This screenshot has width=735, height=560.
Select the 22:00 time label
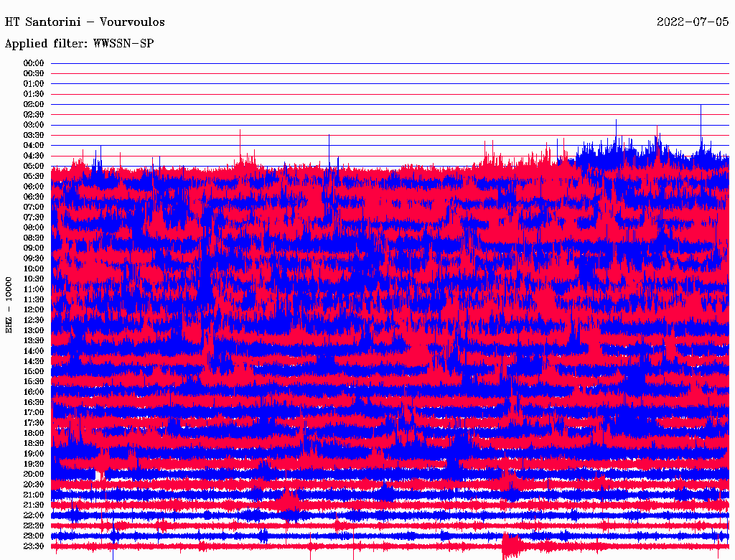point(34,515)
